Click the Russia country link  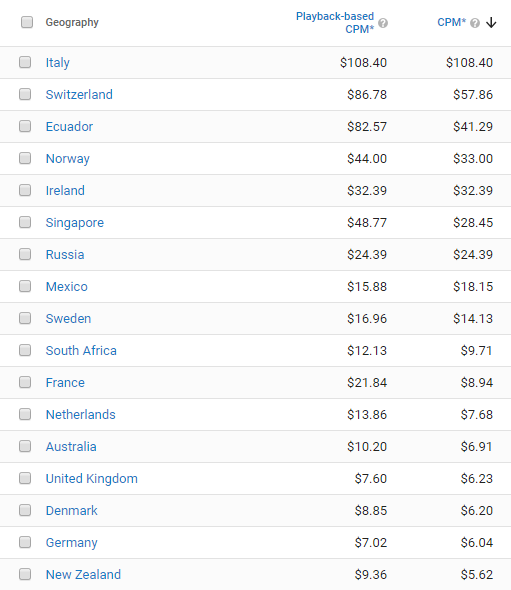(x=65, y=255)
